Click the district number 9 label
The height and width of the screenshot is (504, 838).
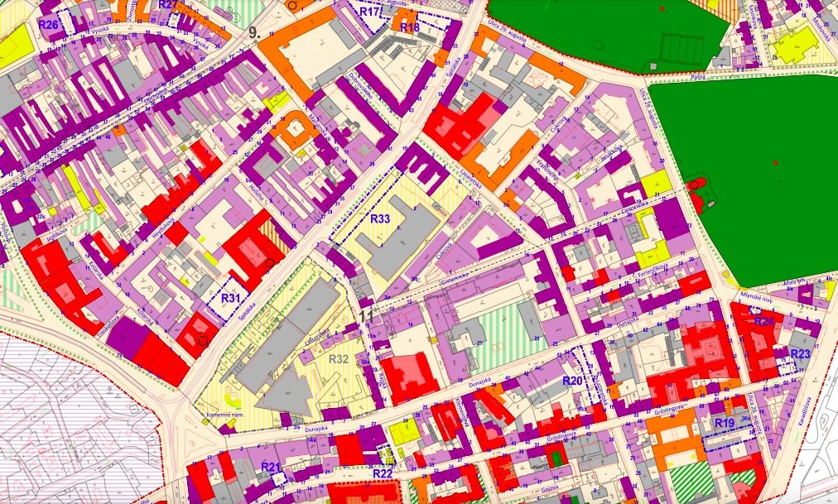[x=253, y=34]
